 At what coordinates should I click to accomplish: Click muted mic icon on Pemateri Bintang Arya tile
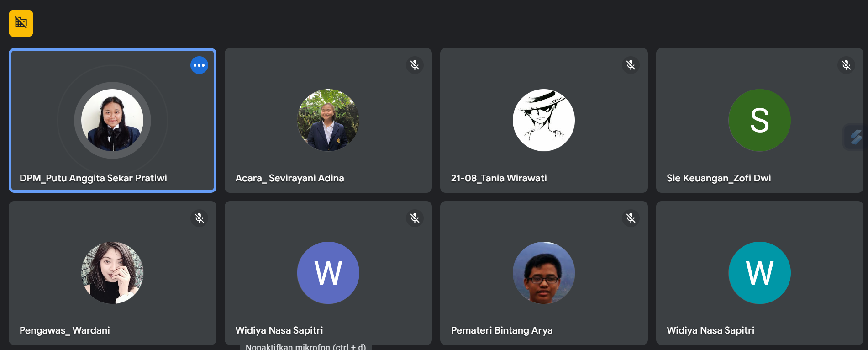tap(631, 218)
